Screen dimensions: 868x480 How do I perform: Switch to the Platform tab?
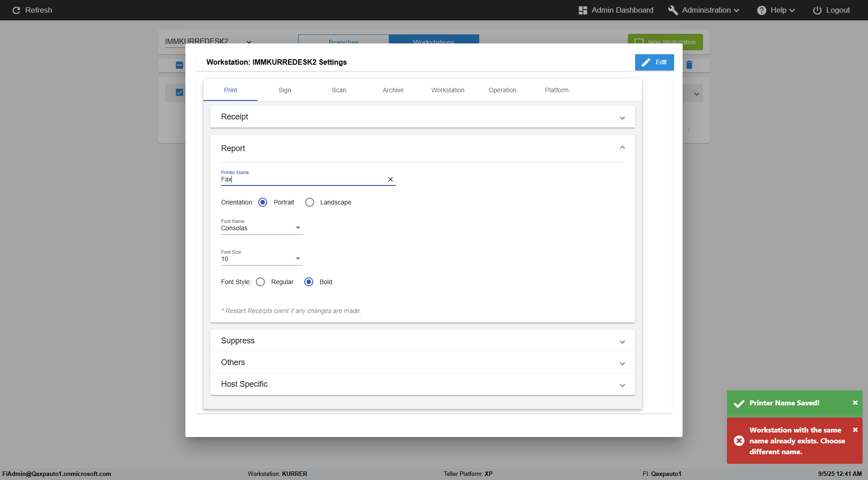click(x=557, y=90)
